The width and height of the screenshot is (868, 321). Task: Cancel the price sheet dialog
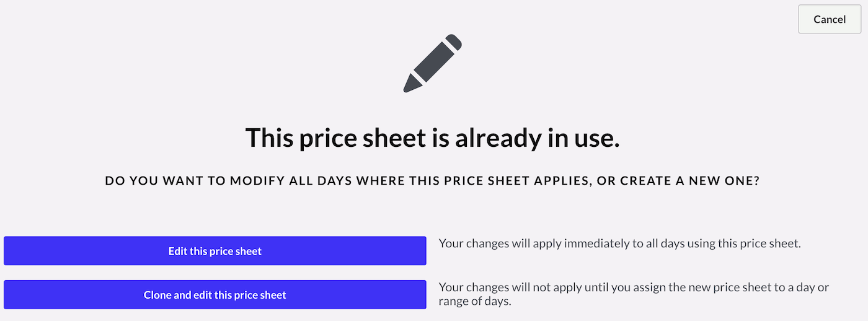(x=830, y=19)
